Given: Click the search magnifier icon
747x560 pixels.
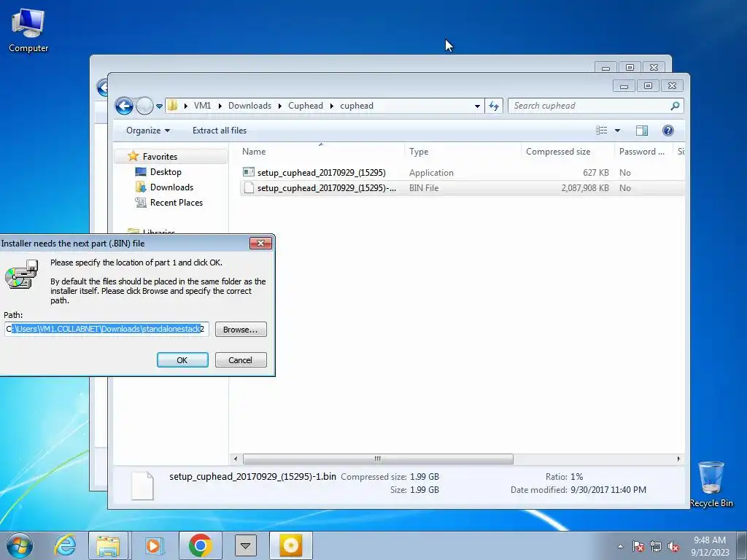Looking at the screenshot, I should 675,106.
